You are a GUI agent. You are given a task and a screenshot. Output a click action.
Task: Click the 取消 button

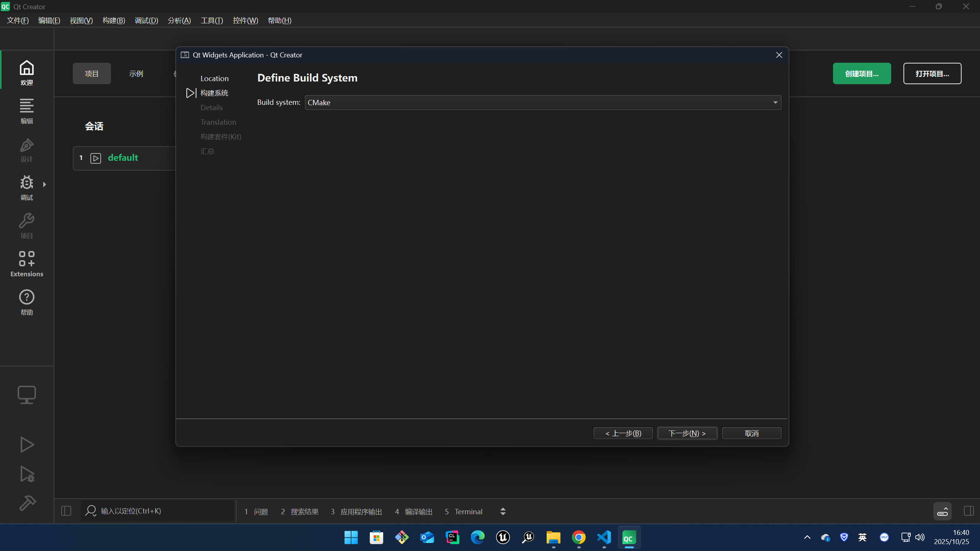[x=751, y=433]
